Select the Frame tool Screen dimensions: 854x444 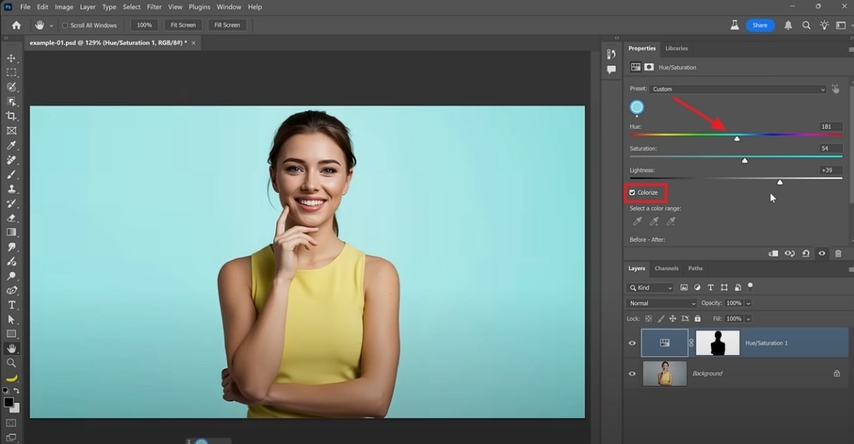[x=11, y=131]
